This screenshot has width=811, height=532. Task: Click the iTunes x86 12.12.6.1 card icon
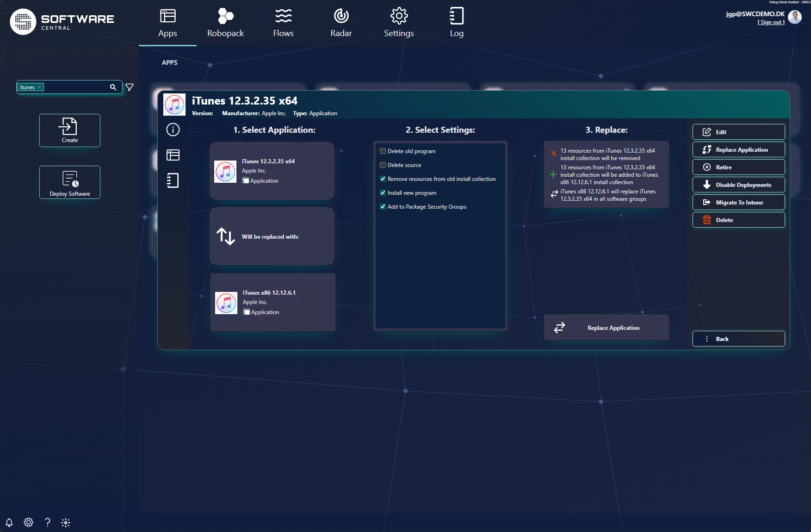click(226, 303)
